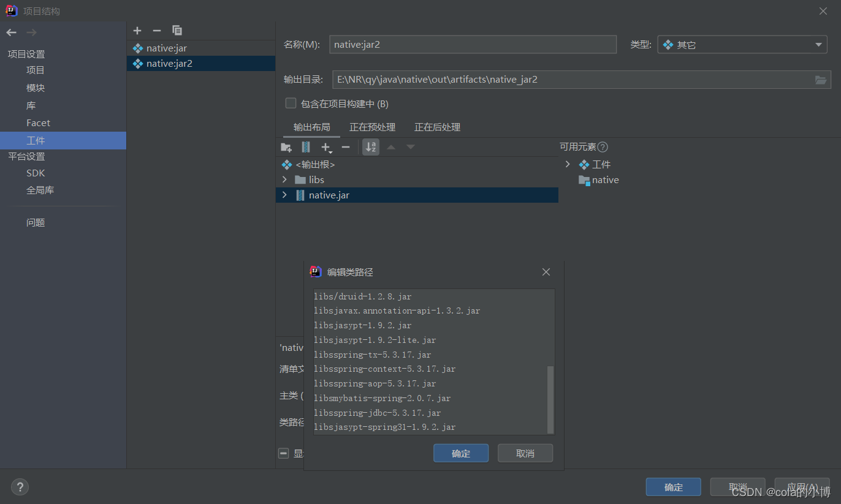Click libsmybatis-spring-2.0.7.jar line
This screenshot has width=841, height=504.
pyautogui.click(x=382, y=399)
